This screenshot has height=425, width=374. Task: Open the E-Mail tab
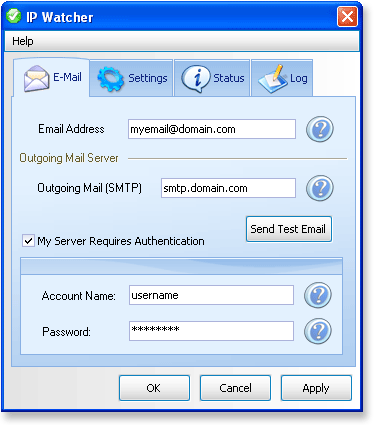[52, 78]
